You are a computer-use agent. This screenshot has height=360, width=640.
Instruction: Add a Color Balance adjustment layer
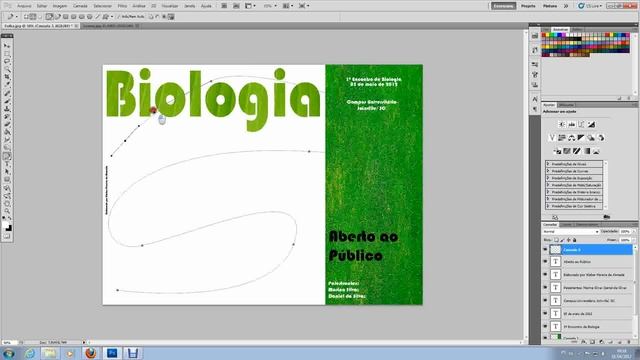[571, 138]
